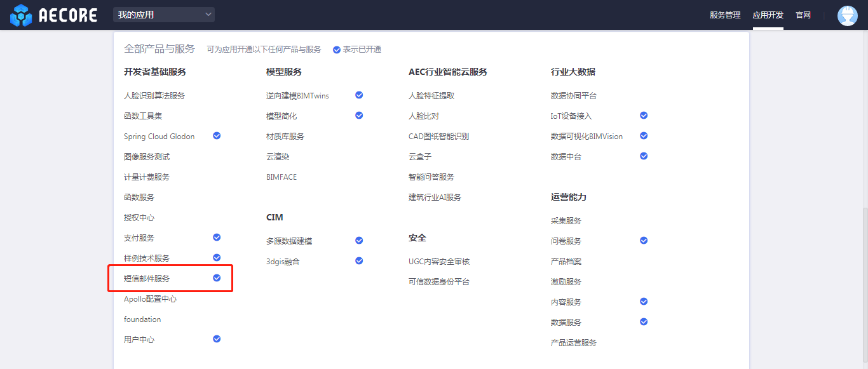Toggle the 数据中台 enabled checkmark
Screen dimensions: 868x369
point(644,156)
